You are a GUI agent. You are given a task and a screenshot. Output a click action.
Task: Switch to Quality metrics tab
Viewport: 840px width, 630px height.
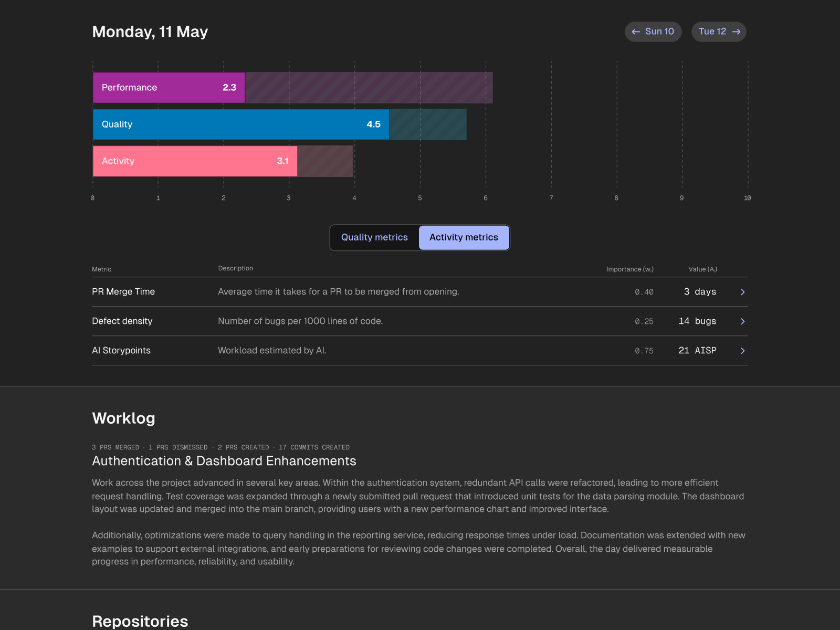374,237
